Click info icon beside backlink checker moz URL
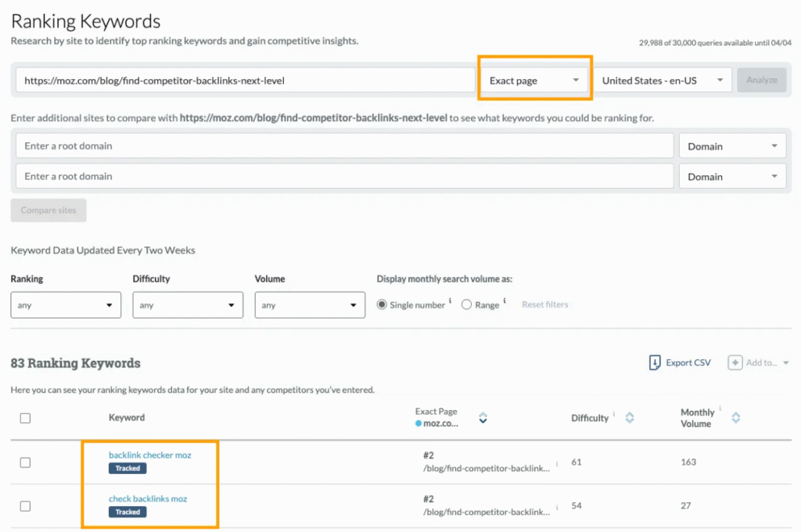The width and height of the screenshot is (801, 532). pyautogui.click(x=557, y=464)
